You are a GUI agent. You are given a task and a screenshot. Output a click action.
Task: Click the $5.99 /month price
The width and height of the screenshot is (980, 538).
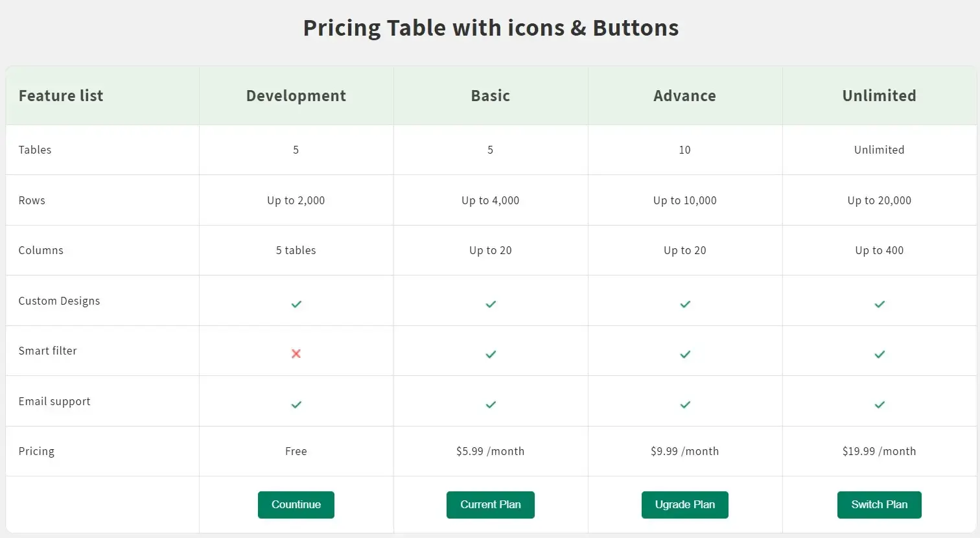[x=491, y=451]
